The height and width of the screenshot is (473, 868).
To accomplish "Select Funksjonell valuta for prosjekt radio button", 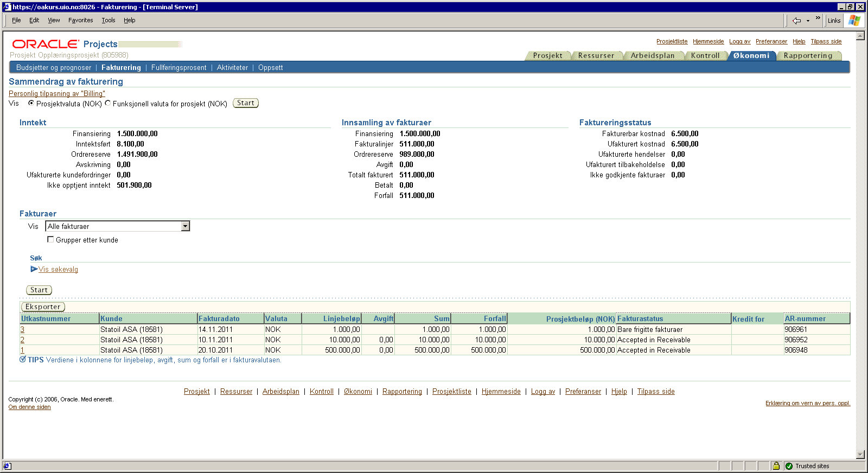I will coord(107,103).
